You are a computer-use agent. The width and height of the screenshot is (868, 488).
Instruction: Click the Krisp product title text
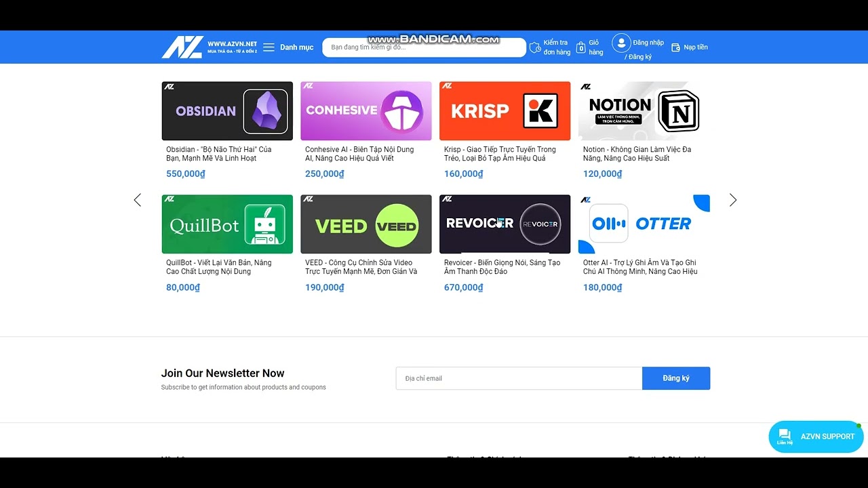500,154
